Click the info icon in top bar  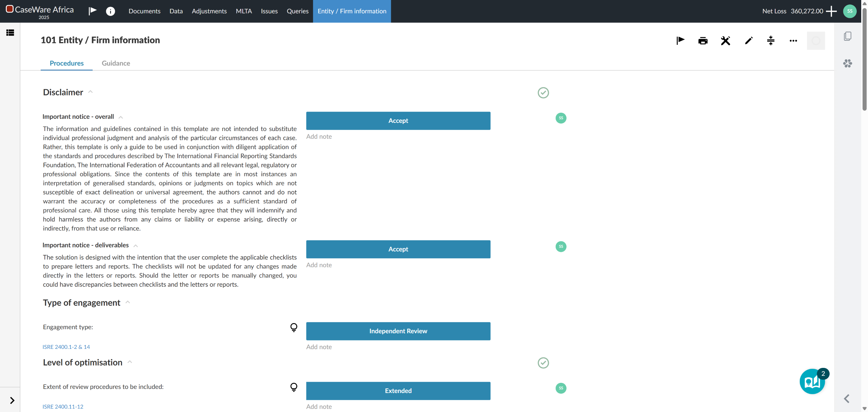(x=110, y=11)
